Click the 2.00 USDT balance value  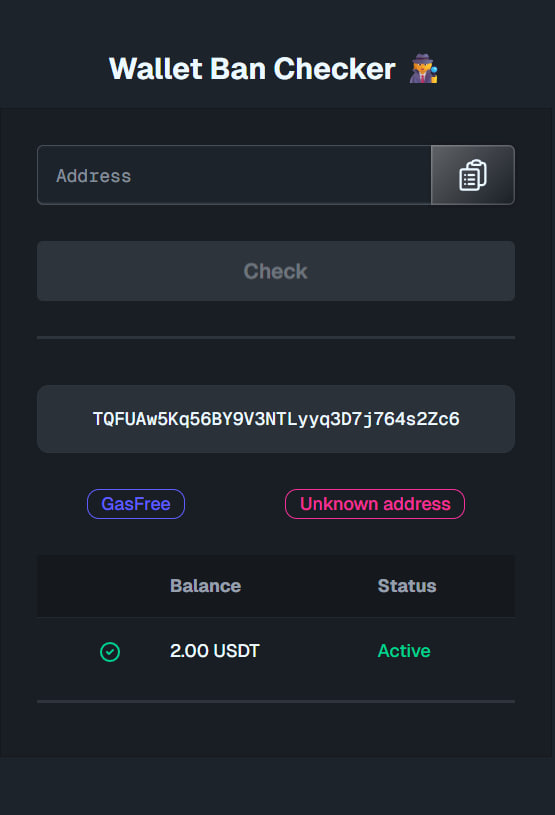(x=215, y=651)
